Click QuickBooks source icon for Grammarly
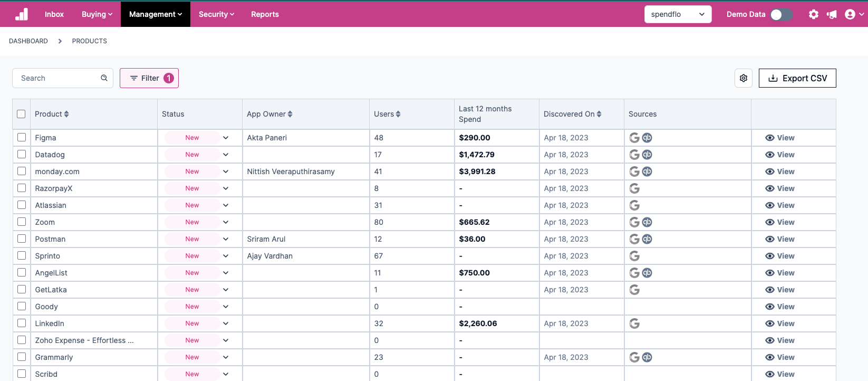 [647, 357]
